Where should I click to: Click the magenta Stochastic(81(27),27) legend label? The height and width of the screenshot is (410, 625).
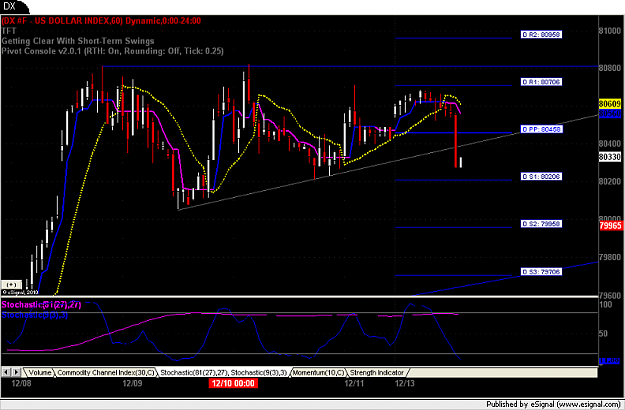pyautogui.click(x=41, y=305)
